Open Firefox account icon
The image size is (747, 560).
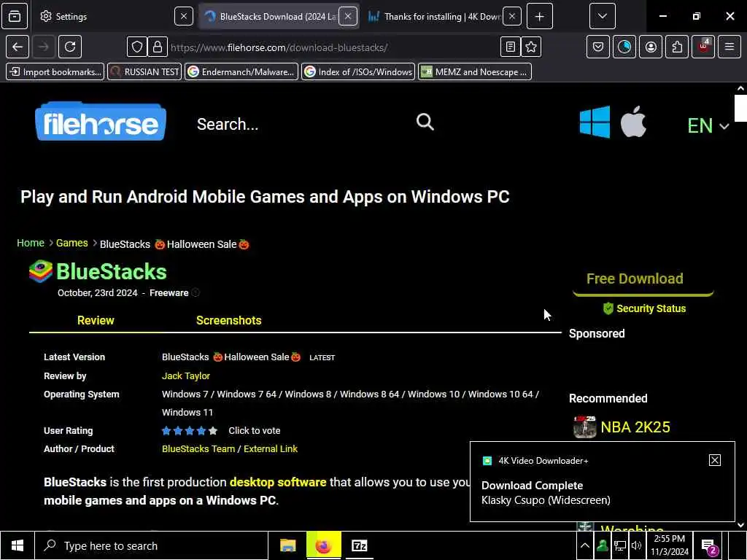pyautogui.click(x=651, y=47)
